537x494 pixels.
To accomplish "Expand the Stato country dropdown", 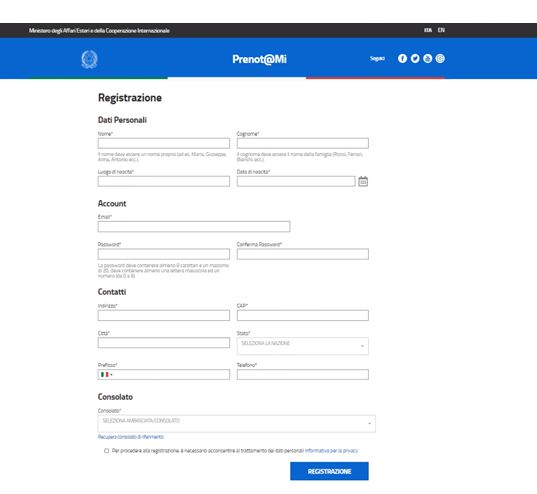I will (303, 346).
